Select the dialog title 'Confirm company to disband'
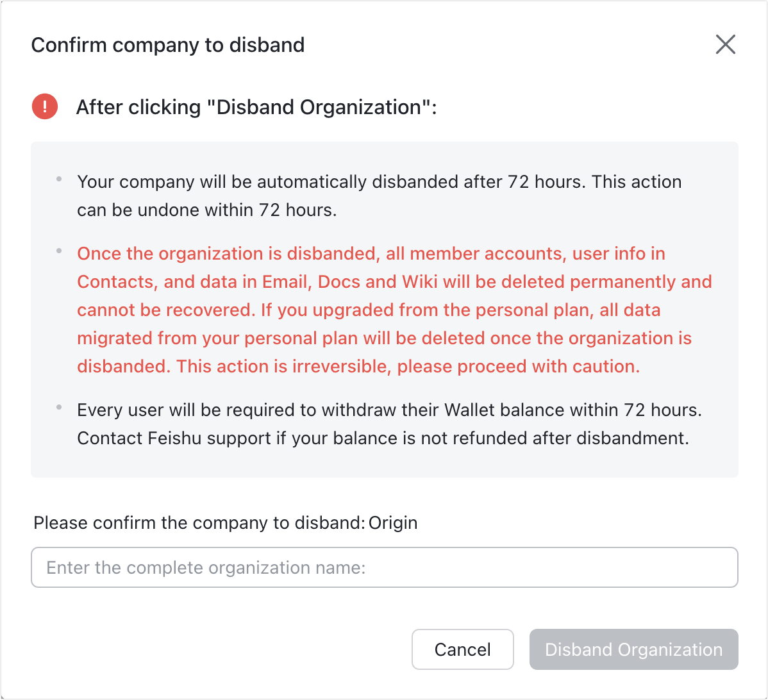The image size is (768, 700). (x=168, y=45)
